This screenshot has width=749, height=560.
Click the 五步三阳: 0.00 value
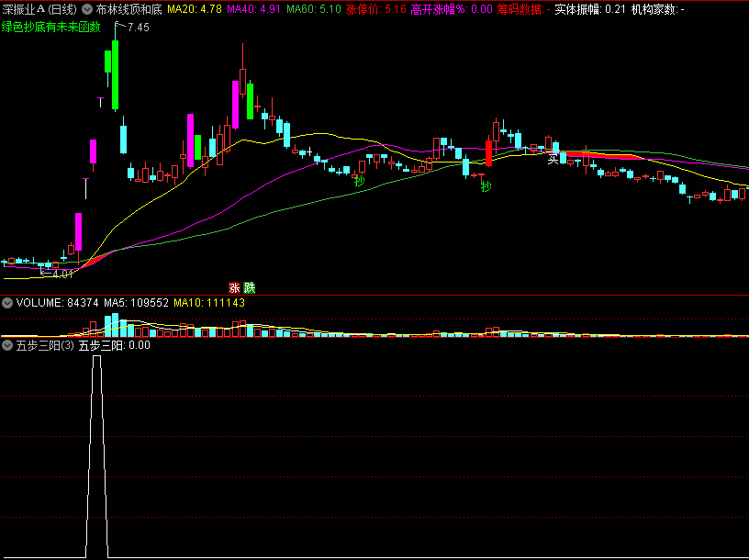[115, 345]
